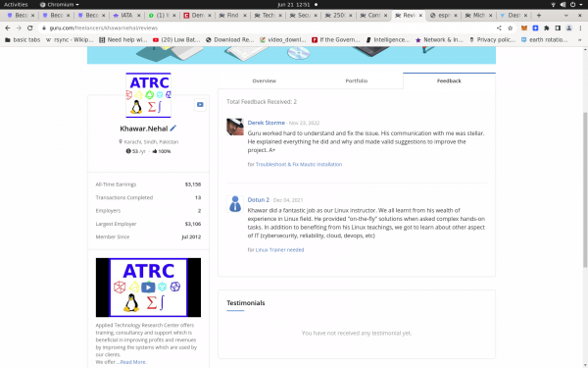Expand the tab search chevron
Image resolution: width=588 pixels, height=368 pixels.
(566, 16)
